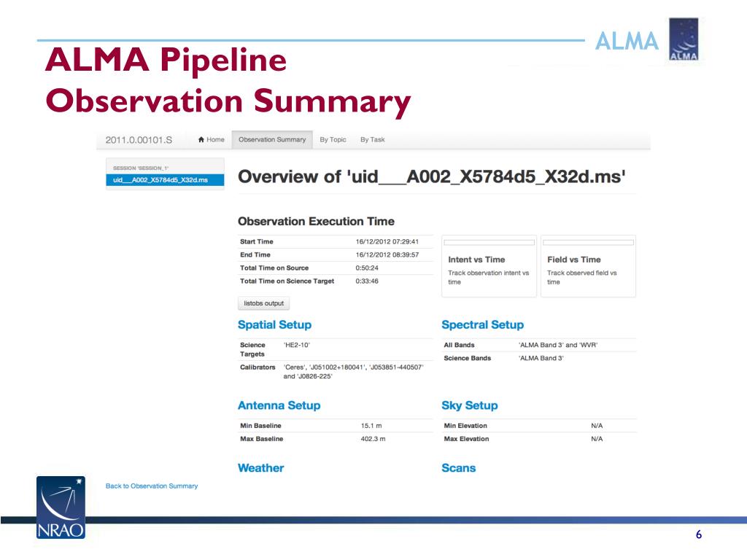Open the Weather section link

tap(260, 468)
